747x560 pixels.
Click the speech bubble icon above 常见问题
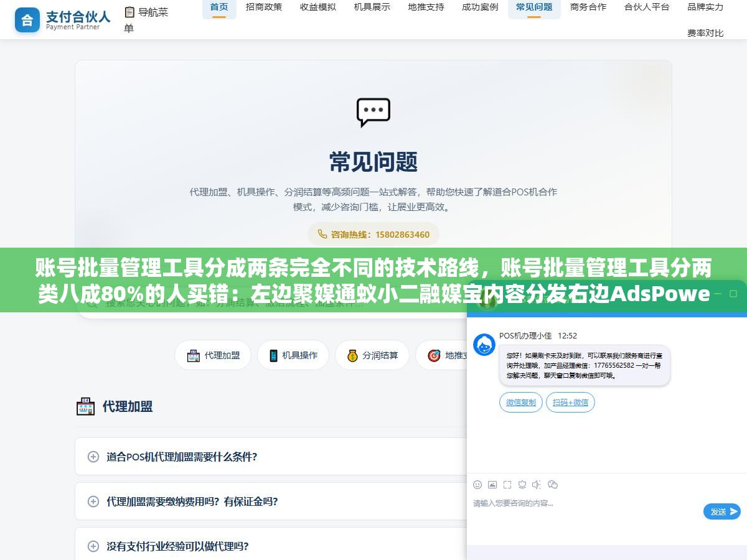coord(374,113)
